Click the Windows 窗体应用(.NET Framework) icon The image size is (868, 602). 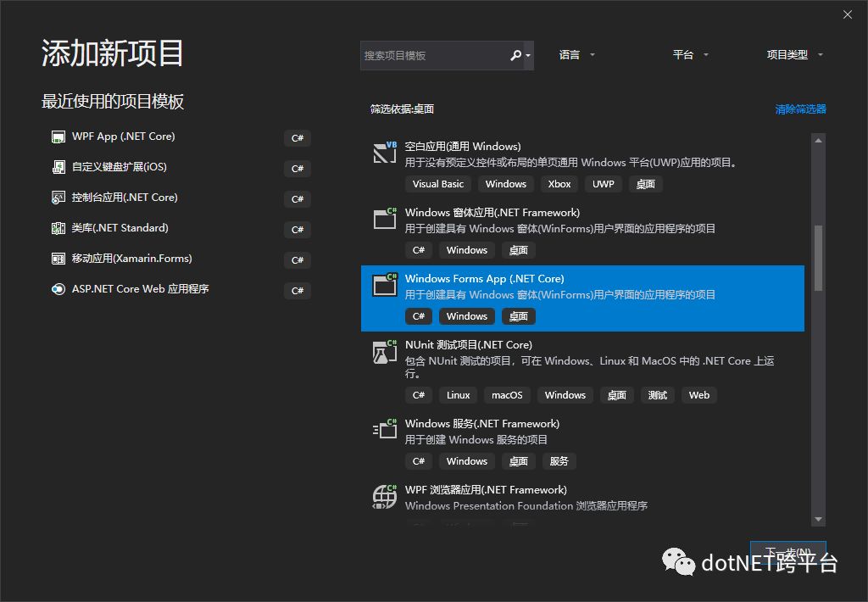pos(385,218)
